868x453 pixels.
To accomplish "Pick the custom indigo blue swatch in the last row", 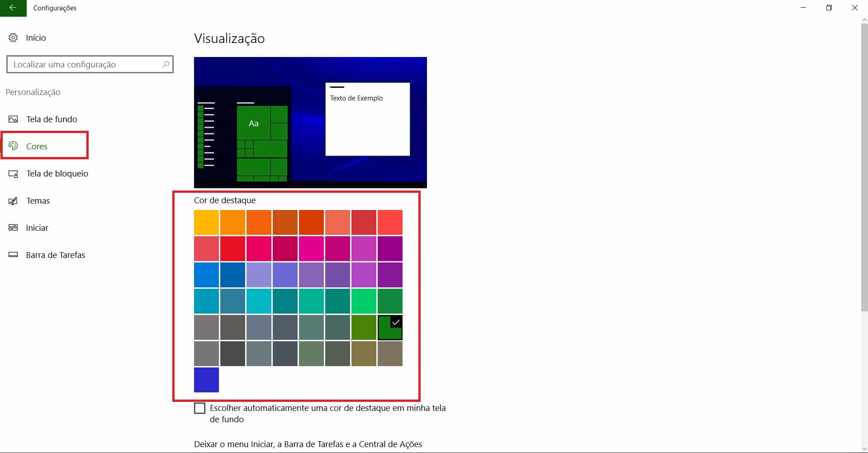I will click(206, 380).
